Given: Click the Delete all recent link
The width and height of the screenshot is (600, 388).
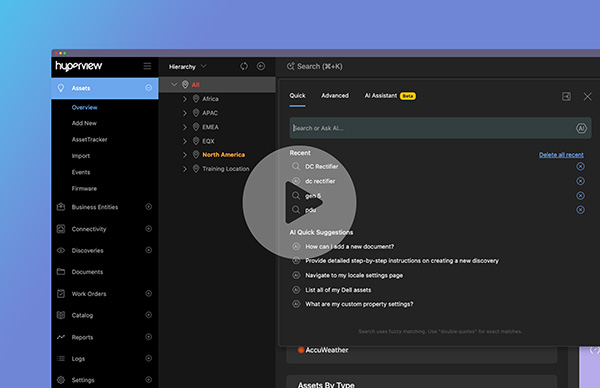Looking at the screenshot, I should click(x=561, y=155).
